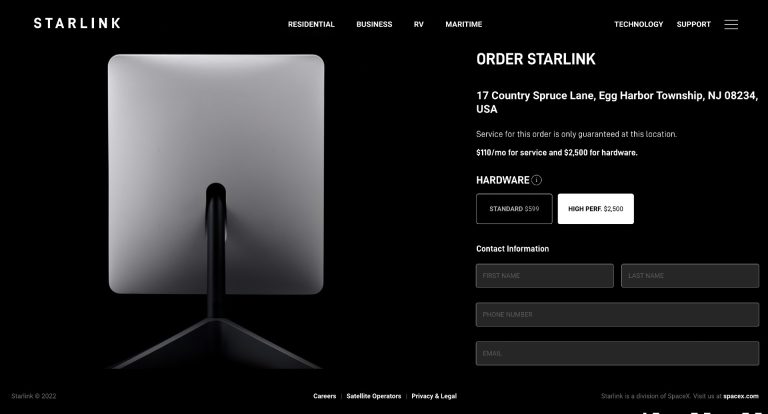Visit the spacex.com link
768x414 pixels.
741,396
